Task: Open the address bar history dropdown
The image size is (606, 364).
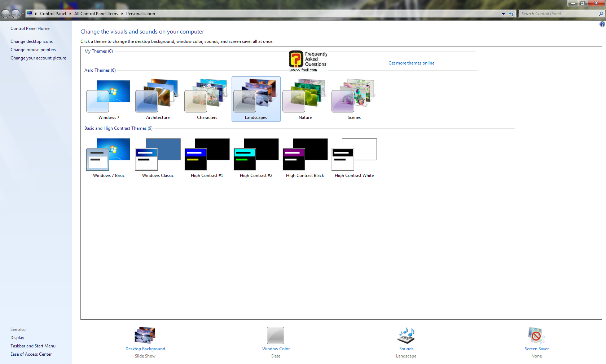Action: (503, 14)
